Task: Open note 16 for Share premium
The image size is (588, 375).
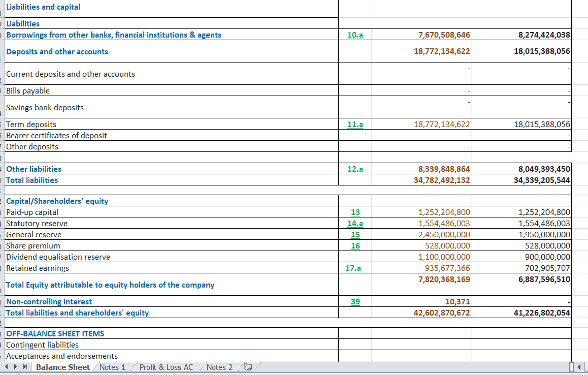Action: pyautogui.click(x=355, y=245)
